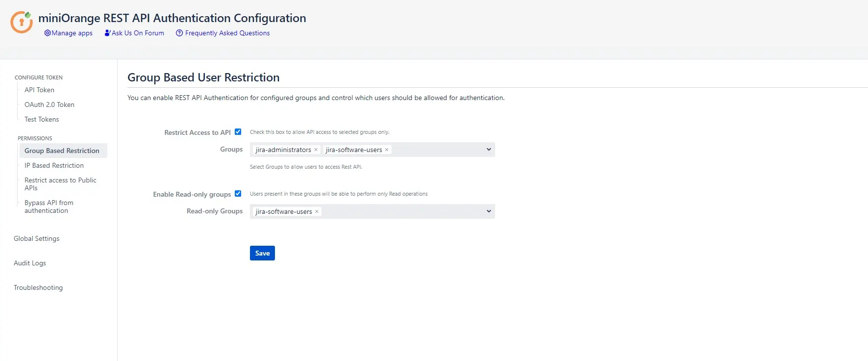
Task: Click the Enable Read-only groups label
Action: click(x=192, y=194)
